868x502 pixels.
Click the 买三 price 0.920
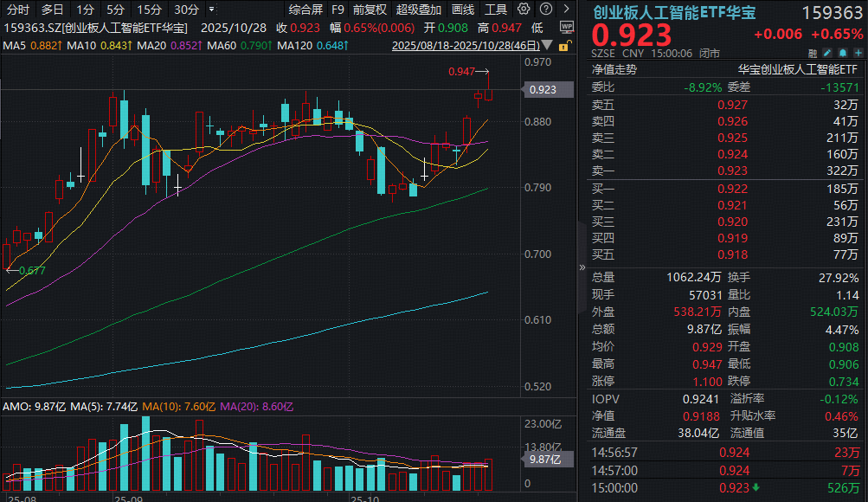[732, 222]
